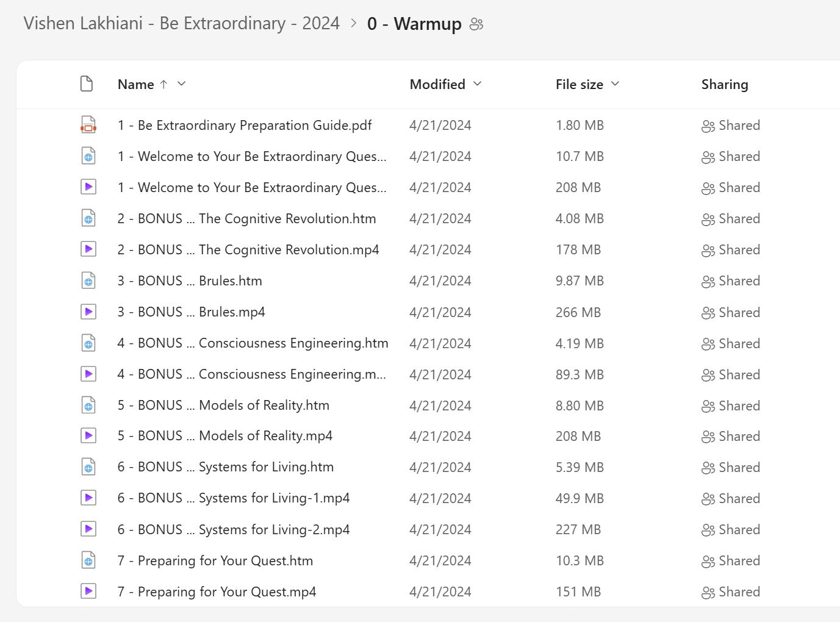
Task: Click the file type column header icon
Action: pyautogui.click(x=87, y=84)
